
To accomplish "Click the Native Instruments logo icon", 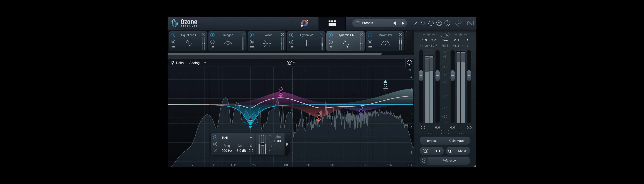I will coord(470,23).
